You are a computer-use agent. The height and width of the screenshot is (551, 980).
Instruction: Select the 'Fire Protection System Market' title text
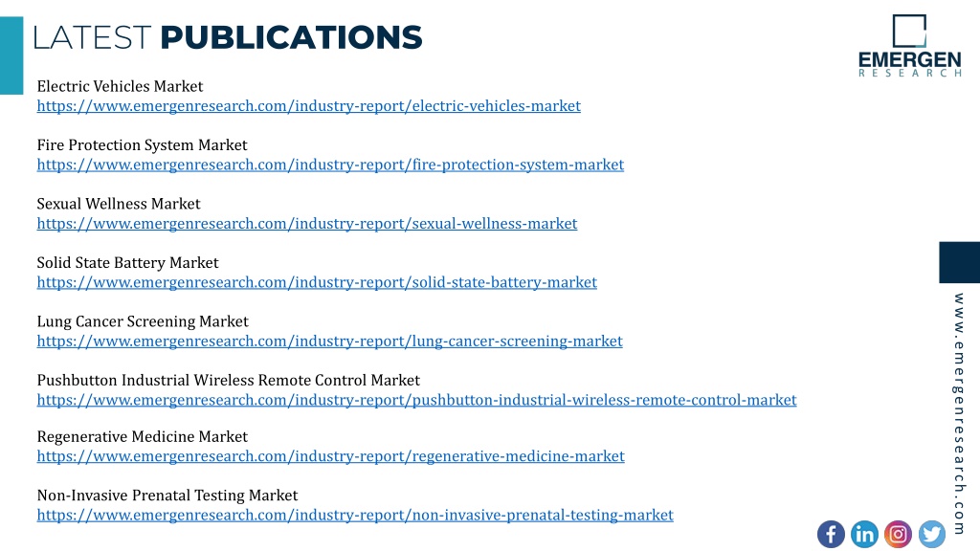(x=142, y=145)
